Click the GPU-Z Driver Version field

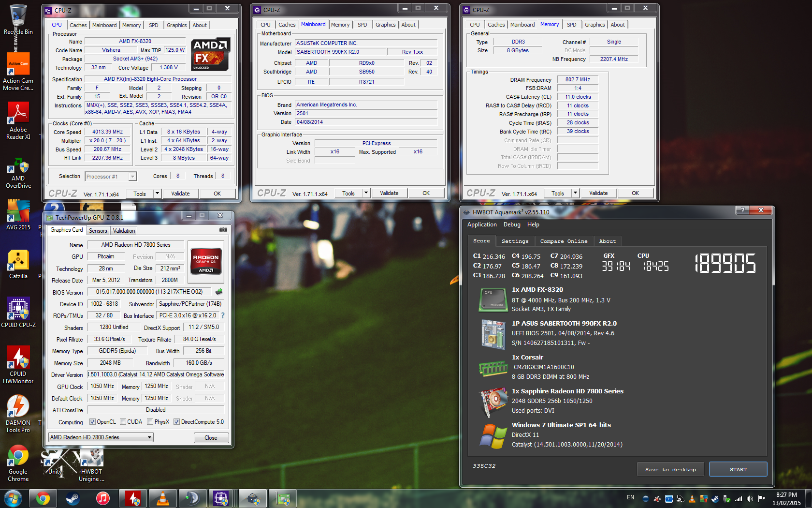(156, 374)
